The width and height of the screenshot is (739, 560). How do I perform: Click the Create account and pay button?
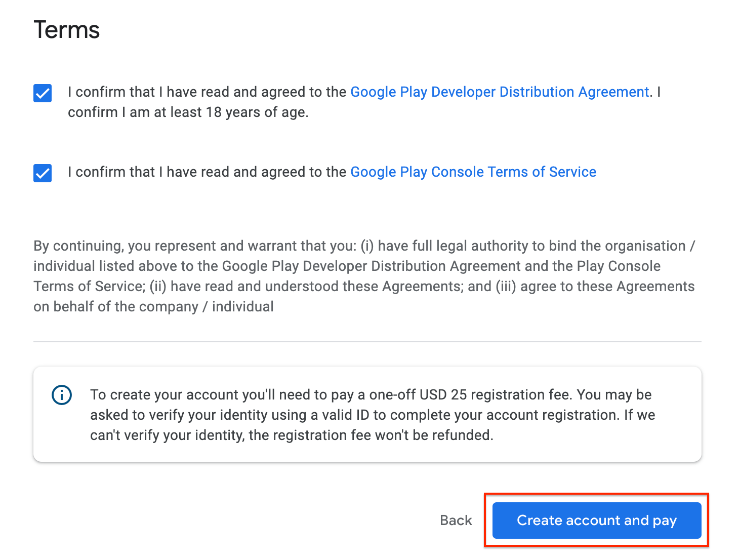[596, 520]
